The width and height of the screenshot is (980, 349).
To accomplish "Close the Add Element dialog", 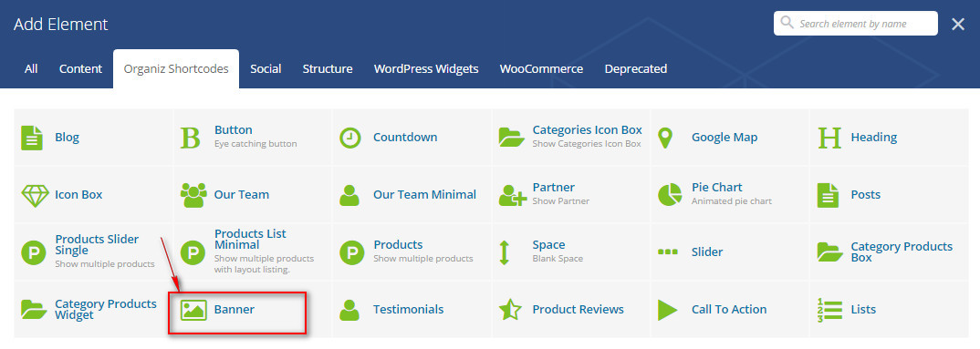I will pyautogui.click(x=957, y=25).
